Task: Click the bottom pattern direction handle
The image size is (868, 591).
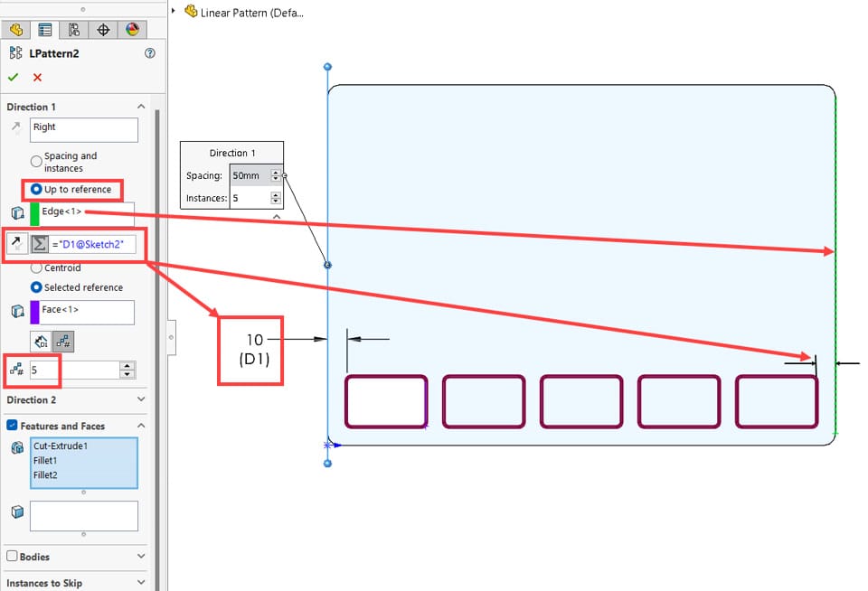Action: [x=327, y=464]
